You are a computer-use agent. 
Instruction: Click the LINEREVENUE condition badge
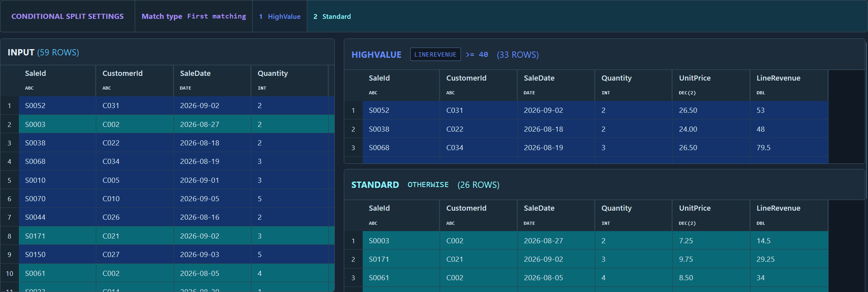(435, 54)
